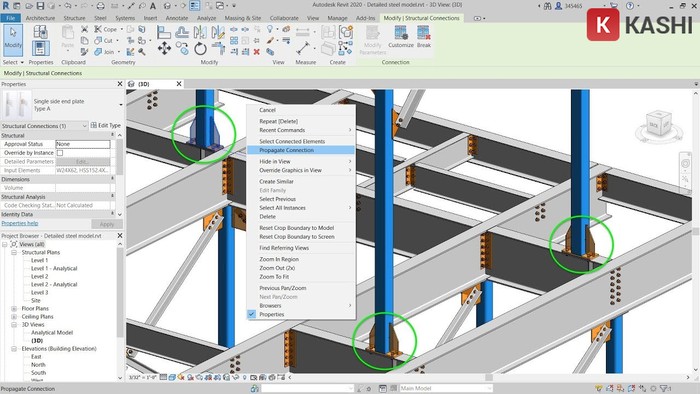Viewport: 700px width, 394px height.
Task: Toggle the Properties checkmark in context menu
Action: click(252, 314)
